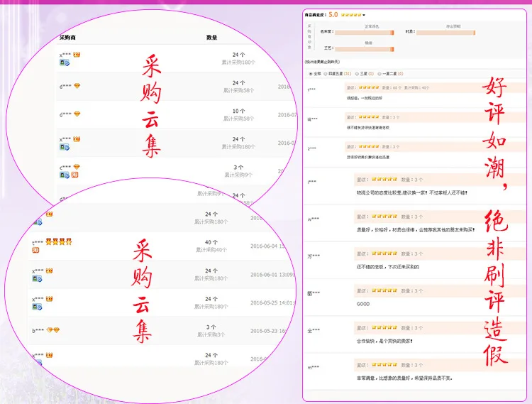The image size is (532, 404).
Task: Click reviewer name 全***
Action: pos(313,330)
